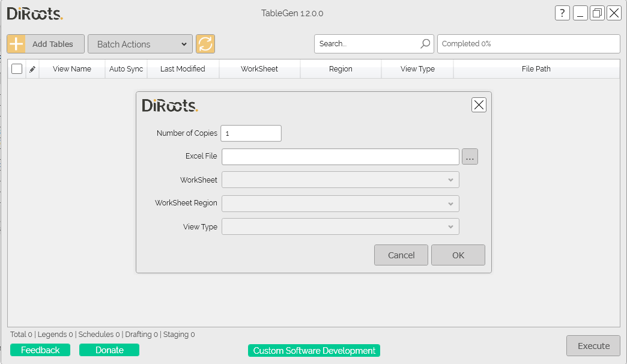Close the dialog with the X icon
The image size is (627, 364).
point(479,105)
